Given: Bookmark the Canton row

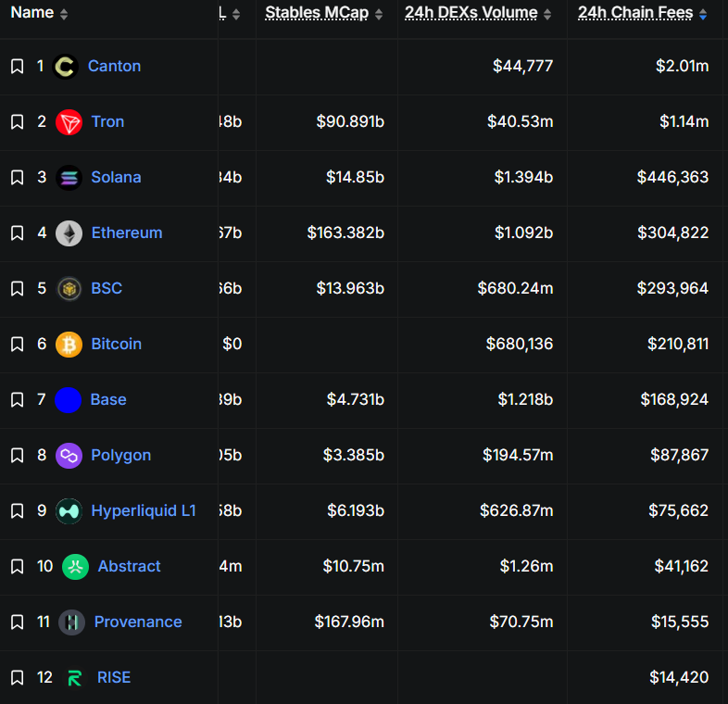Looking at the screenshot, I should 18,66.
